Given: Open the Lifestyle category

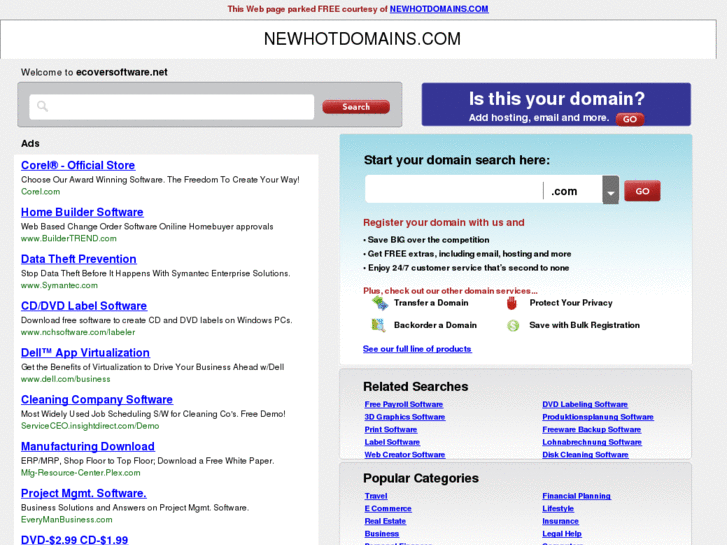Looking at the screenshot, I should coord(558,508).
